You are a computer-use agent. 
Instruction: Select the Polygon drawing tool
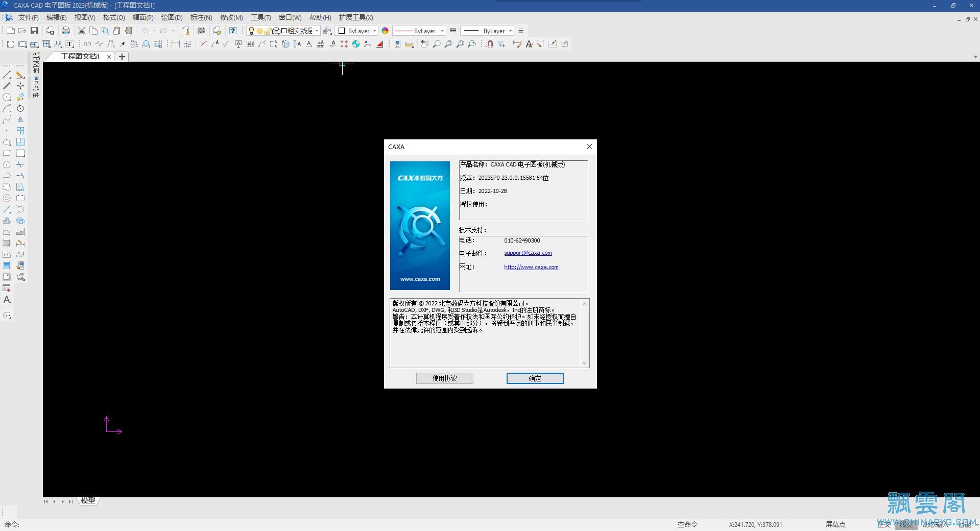tap(7, 164)
